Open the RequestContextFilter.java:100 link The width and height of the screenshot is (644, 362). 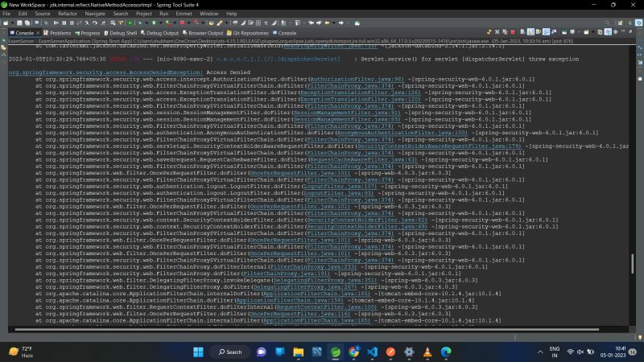[x=326, y=307]
